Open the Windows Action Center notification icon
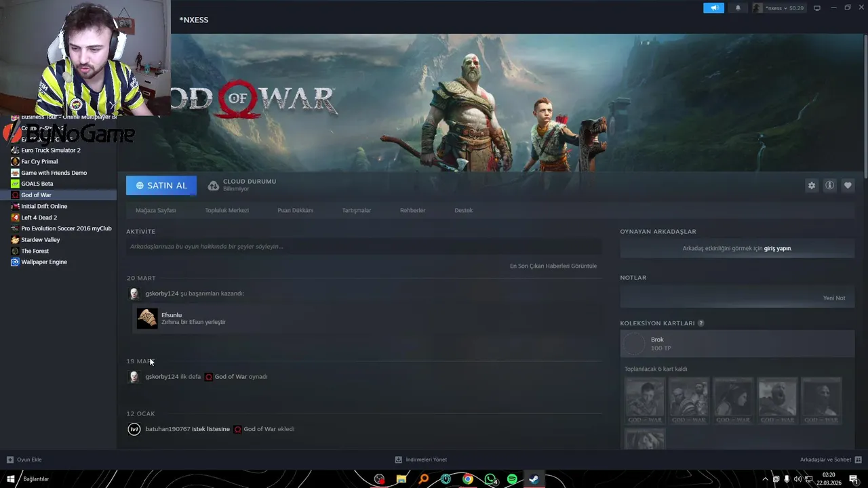 pyautogui.click(x=854, y=479)
